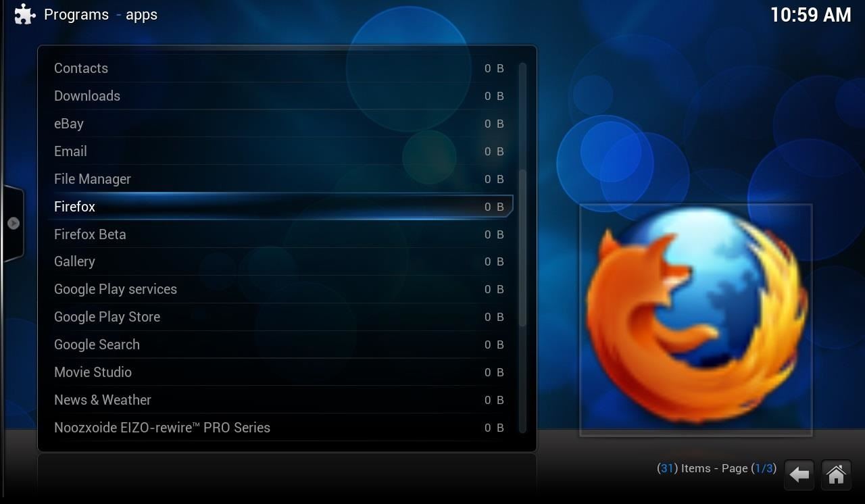
Task: Click the Programs puzzle piece icon
Action: [25, 14]
